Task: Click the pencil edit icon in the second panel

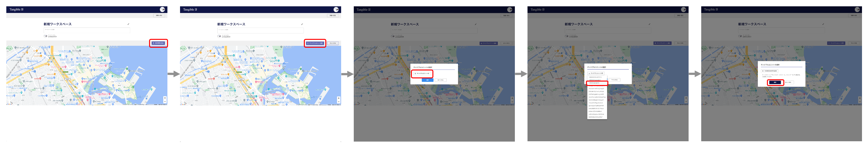Action: click(x=302, y=24)
